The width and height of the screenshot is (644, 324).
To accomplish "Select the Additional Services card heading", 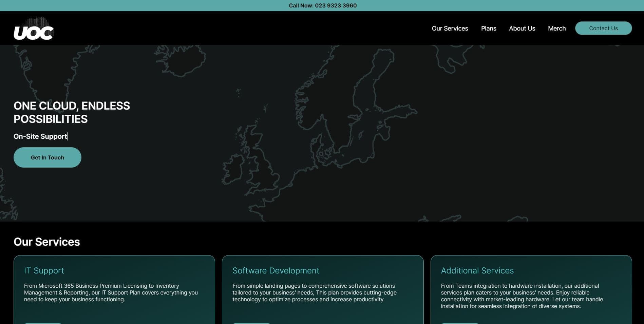I will click(477, 270).
